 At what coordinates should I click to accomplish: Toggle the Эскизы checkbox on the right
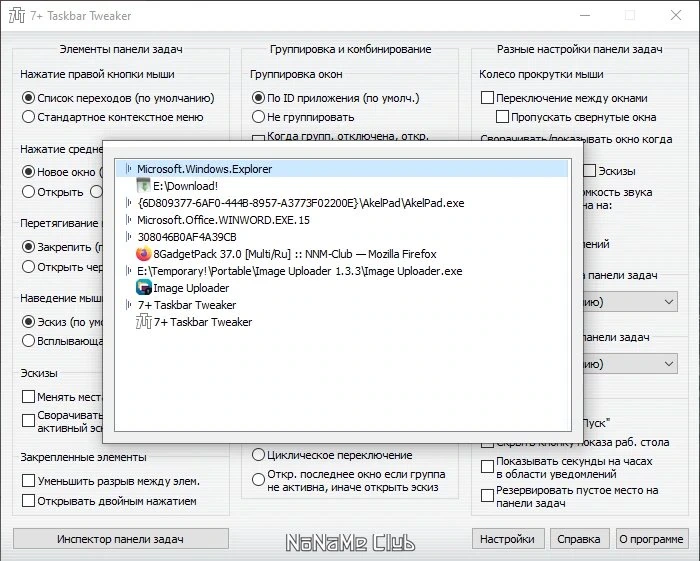[x=590, y=171]
